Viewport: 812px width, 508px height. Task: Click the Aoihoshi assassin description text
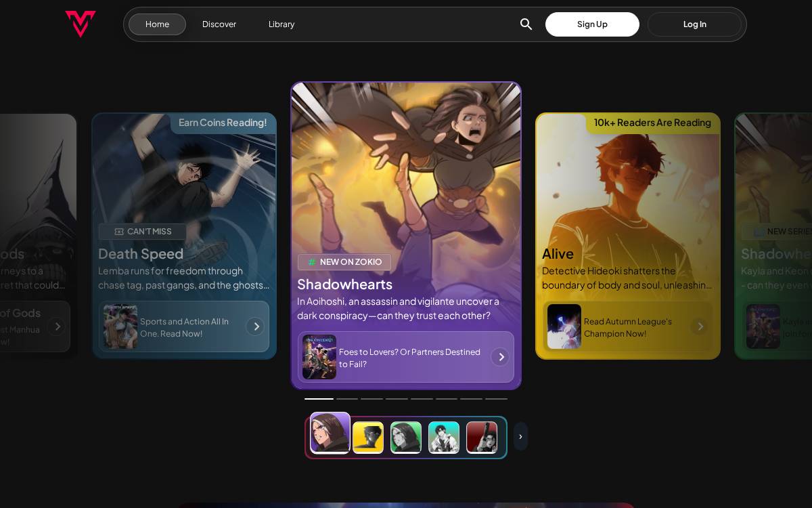coord(398,308)
